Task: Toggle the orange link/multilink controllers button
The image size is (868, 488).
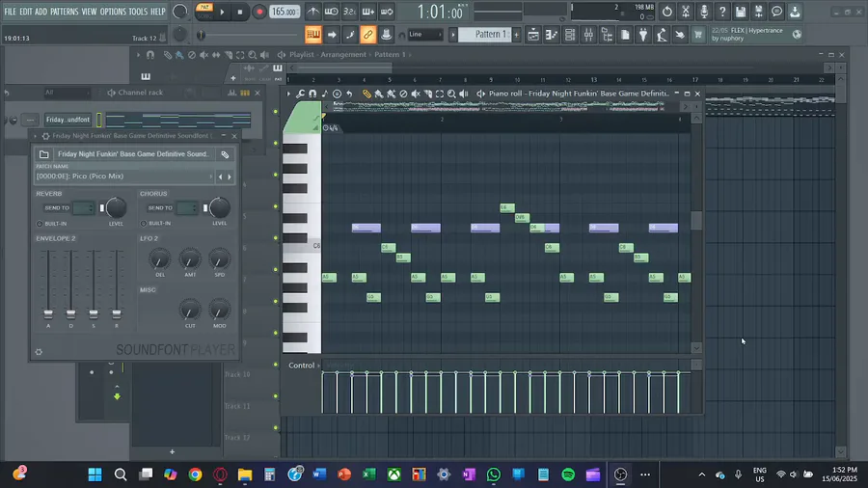Action: click(x=367, y=35)
